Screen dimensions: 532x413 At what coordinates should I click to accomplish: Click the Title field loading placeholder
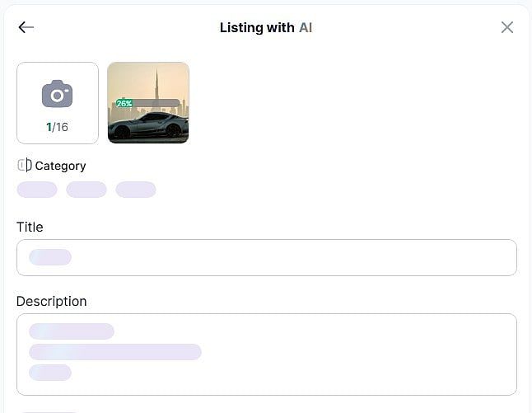[50, 257]
